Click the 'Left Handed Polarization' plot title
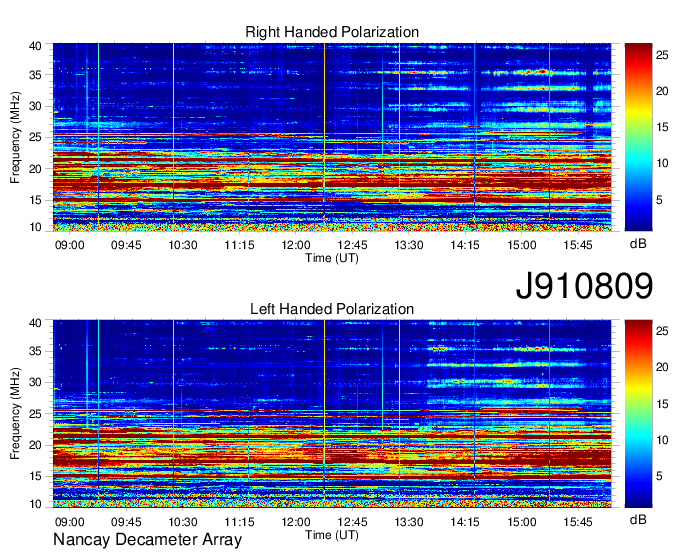Image resolution: width=680 pixels, height=552 pixels. pos(332,309)
